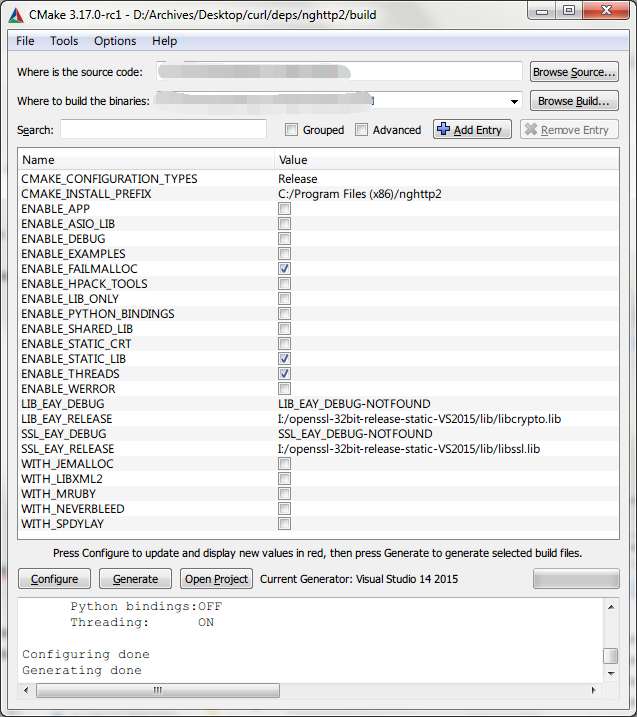
Task: Click the horizontal scroll-left arrow
Action: point(26,690)
